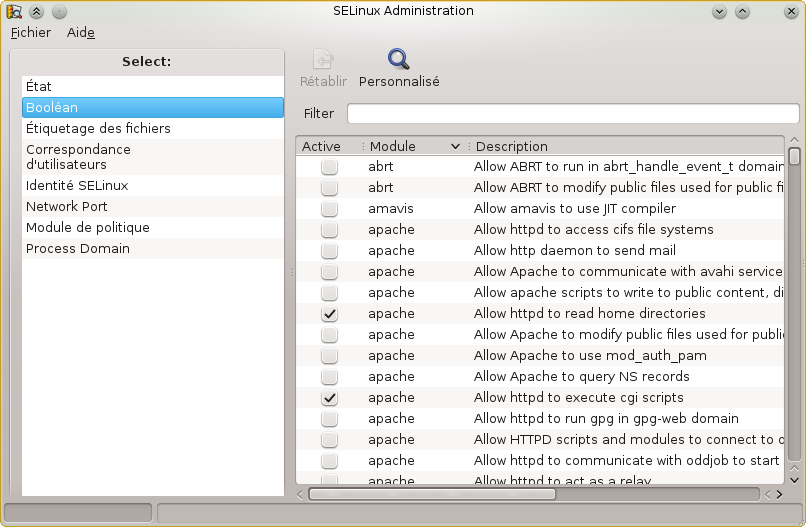
Task: Uncheck httpd read home directories
Action: coord(329,314)
